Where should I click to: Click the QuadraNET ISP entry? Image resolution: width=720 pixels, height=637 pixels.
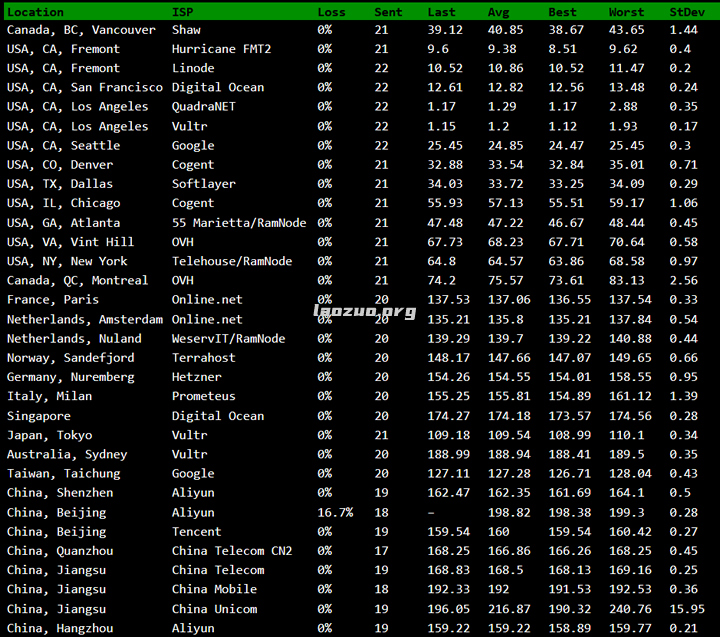coord(204,107)
